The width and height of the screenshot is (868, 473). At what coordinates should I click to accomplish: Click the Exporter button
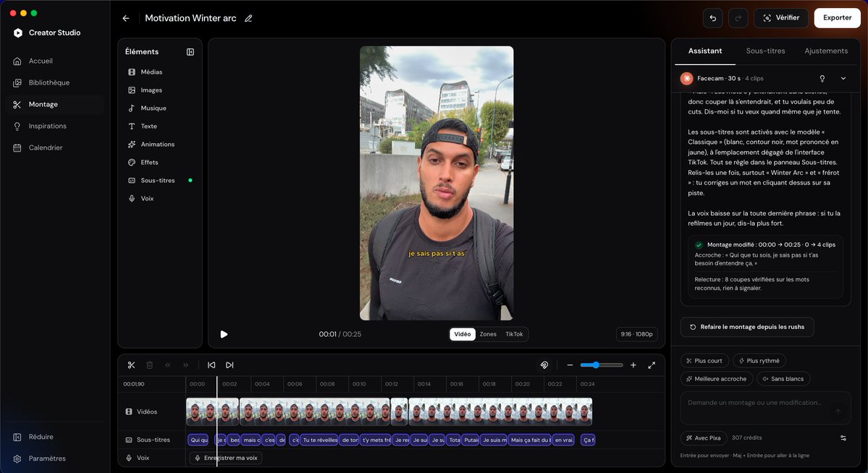point(837,18)
